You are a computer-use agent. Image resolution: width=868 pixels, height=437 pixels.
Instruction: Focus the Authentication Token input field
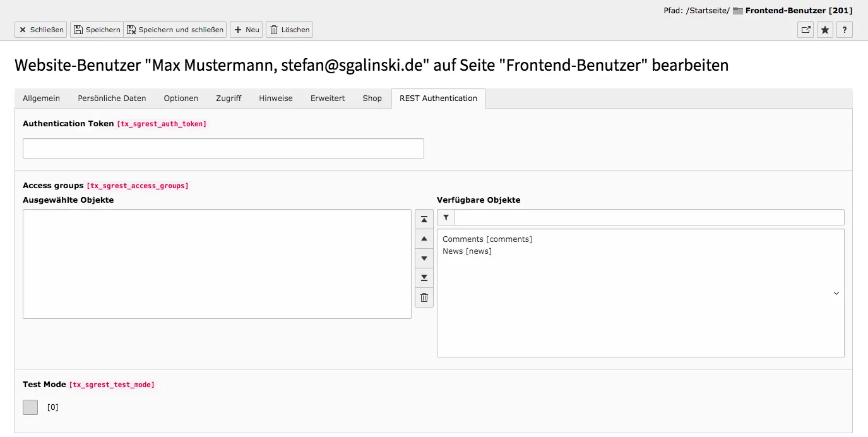223,148
